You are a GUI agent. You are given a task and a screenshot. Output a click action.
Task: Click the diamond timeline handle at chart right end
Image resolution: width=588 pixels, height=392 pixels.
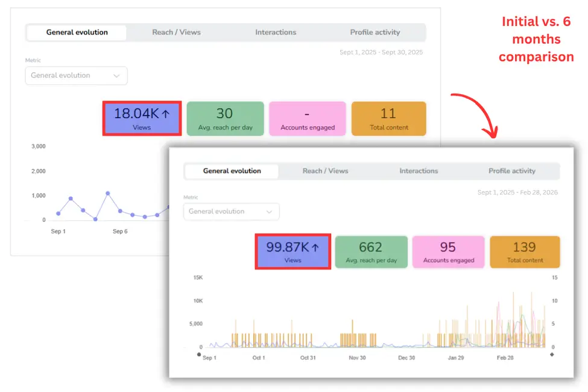(x=552, y=355)
